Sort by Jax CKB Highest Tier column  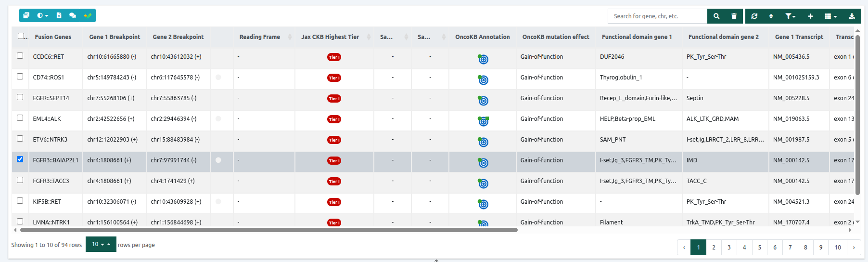point(330,37)
